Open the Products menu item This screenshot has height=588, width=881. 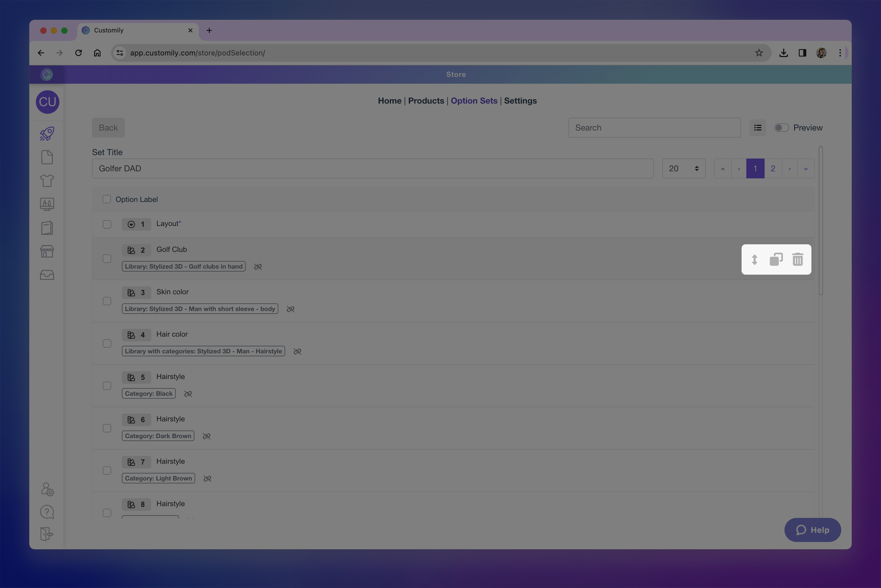[x=426, y=101]
